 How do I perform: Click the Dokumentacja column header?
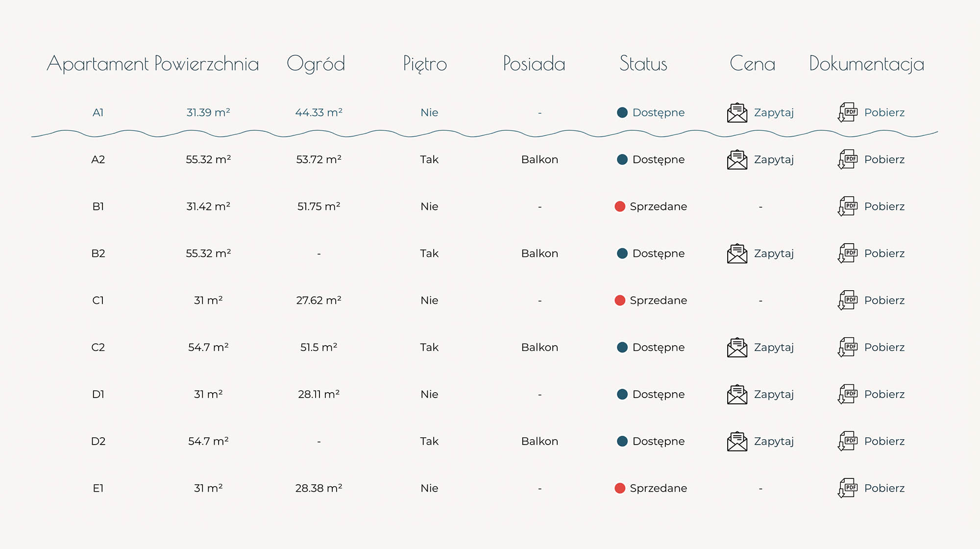point(867,64)
